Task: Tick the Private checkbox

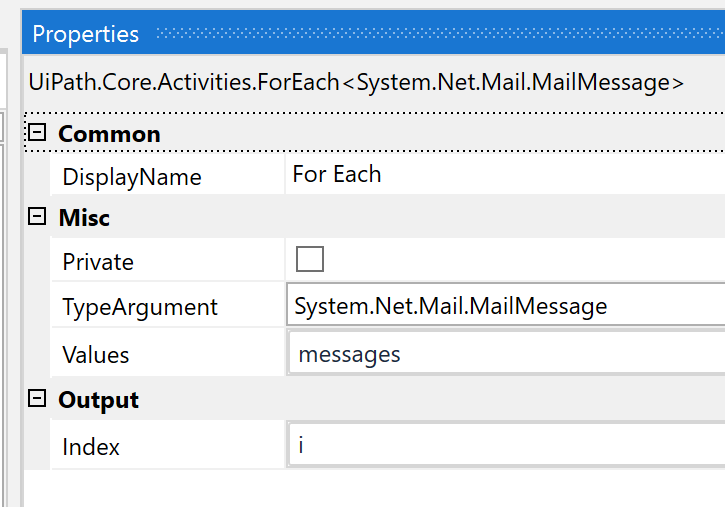Action: tap(310, 260)
